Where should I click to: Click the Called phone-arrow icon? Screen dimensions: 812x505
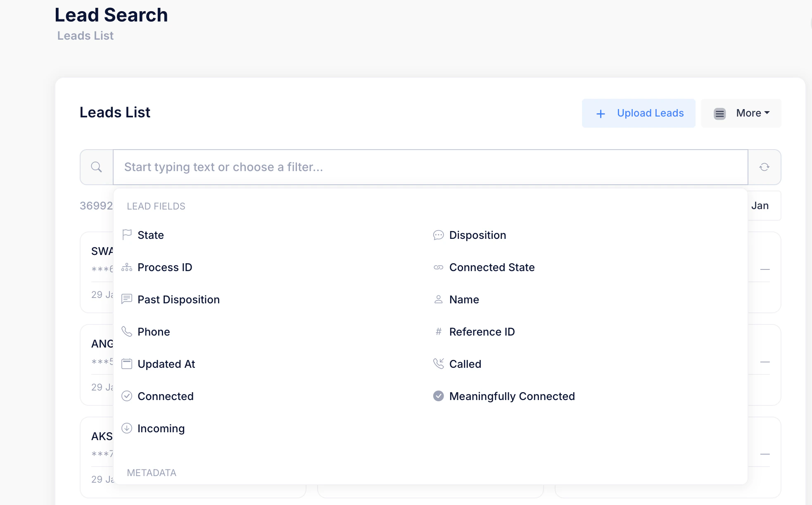tap(438, 364)
